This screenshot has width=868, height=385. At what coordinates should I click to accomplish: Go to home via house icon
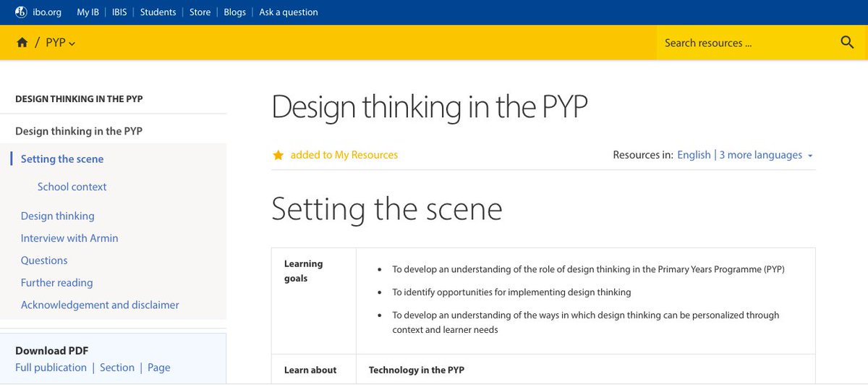pos(22,43)
